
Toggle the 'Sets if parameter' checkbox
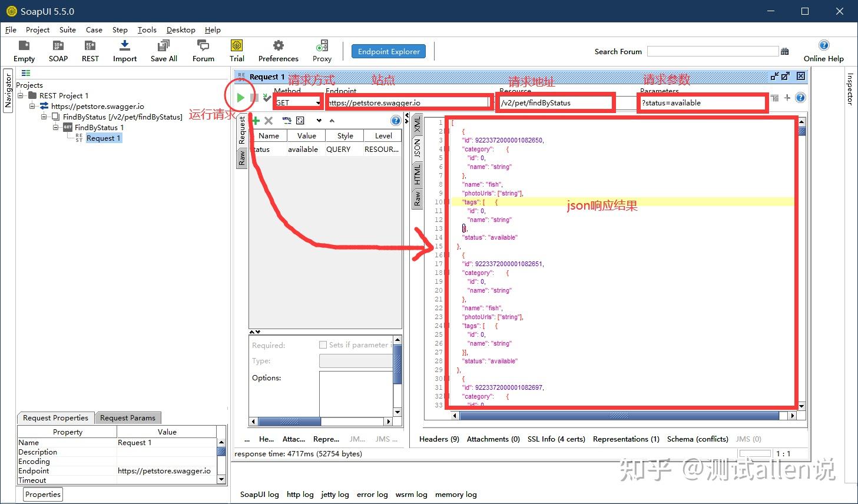pyautogui.click(x=323, y=345)
